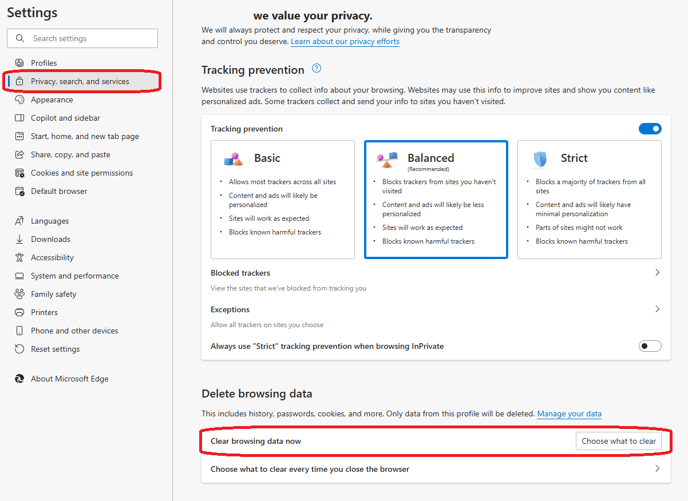Open Privacy, search, and services page
Image resolution: width=688 pixels, height=501 pixels.
click(82, 81)
